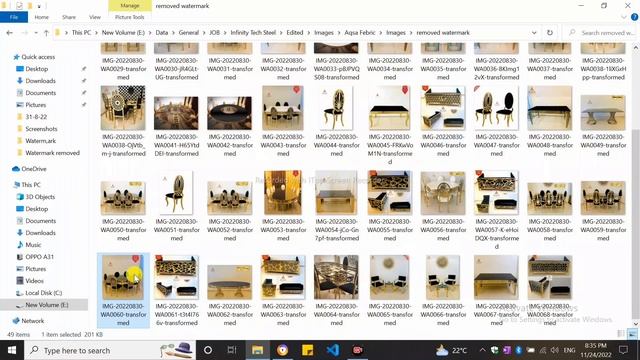Select the WA0049-transformed table thumbnail

click(x=603, y=113)
